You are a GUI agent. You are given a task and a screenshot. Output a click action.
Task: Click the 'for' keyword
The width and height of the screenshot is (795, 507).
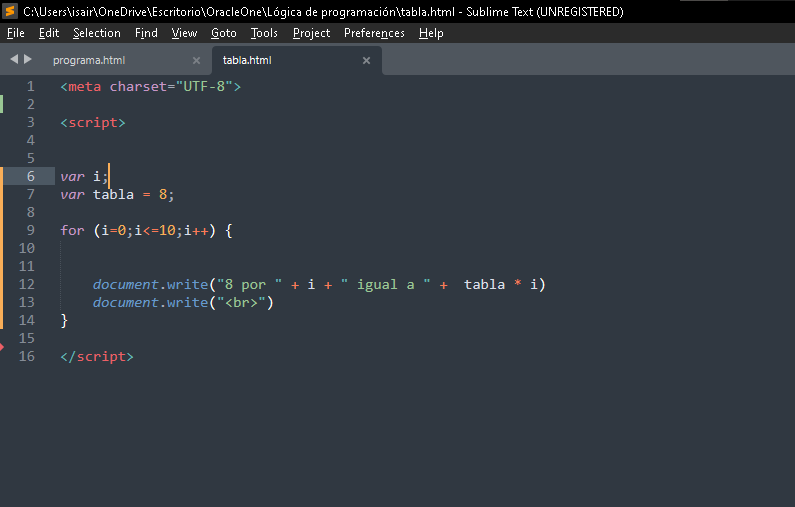73,231
